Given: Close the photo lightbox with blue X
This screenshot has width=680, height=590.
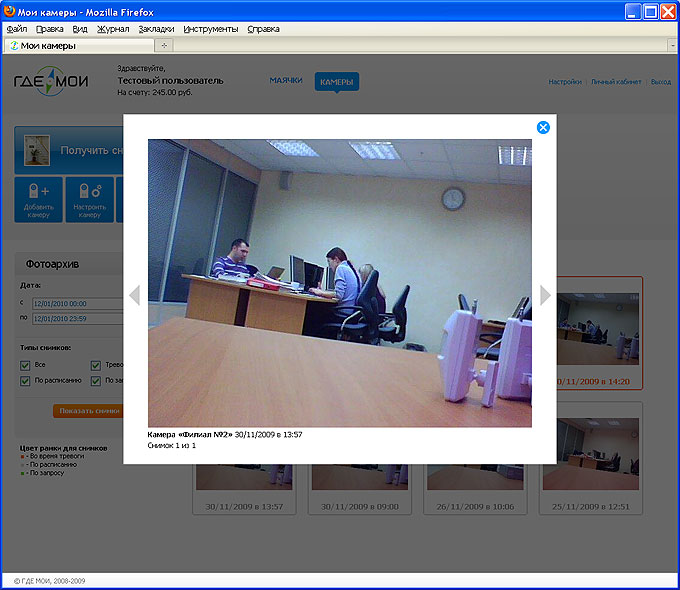Looking at the screenshot, I should coord(543,128).
